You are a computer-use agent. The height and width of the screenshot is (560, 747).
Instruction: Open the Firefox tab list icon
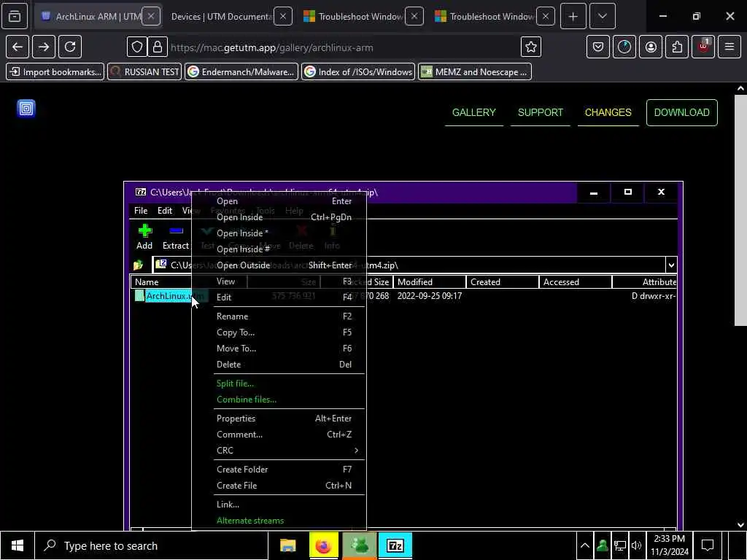tap(15, 16)
